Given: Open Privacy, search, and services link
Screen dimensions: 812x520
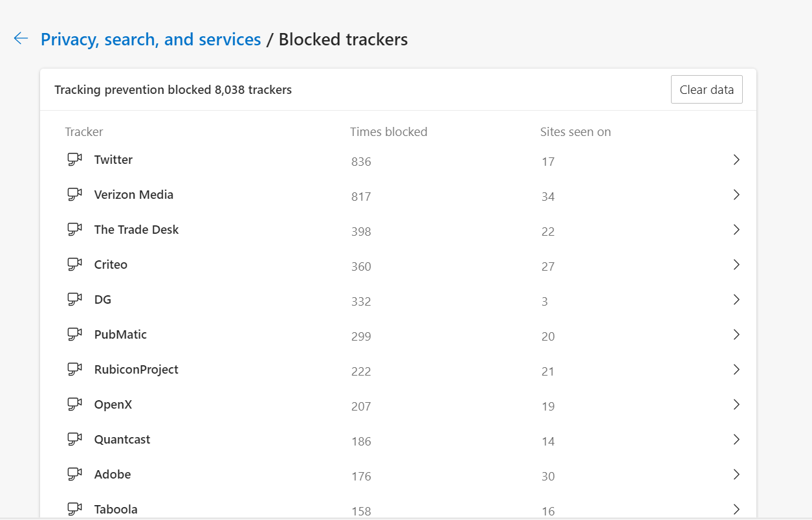Looking at the screenshot, I should (151, 40).
